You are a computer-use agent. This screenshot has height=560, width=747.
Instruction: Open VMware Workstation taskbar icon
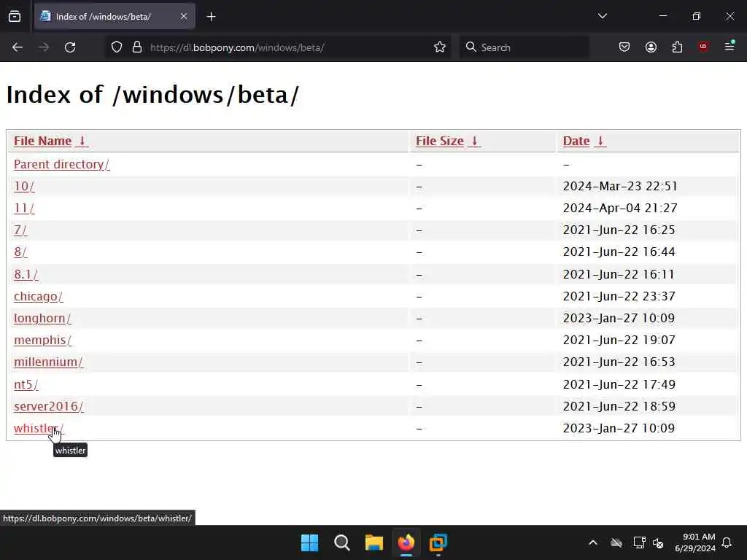point(438,542)
